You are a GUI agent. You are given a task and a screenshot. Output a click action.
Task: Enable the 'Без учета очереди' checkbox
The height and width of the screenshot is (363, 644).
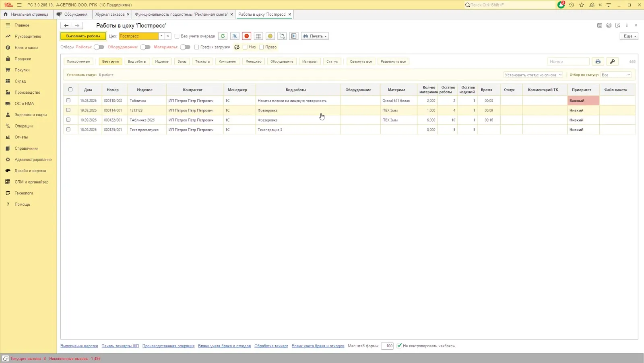[177, 36]
